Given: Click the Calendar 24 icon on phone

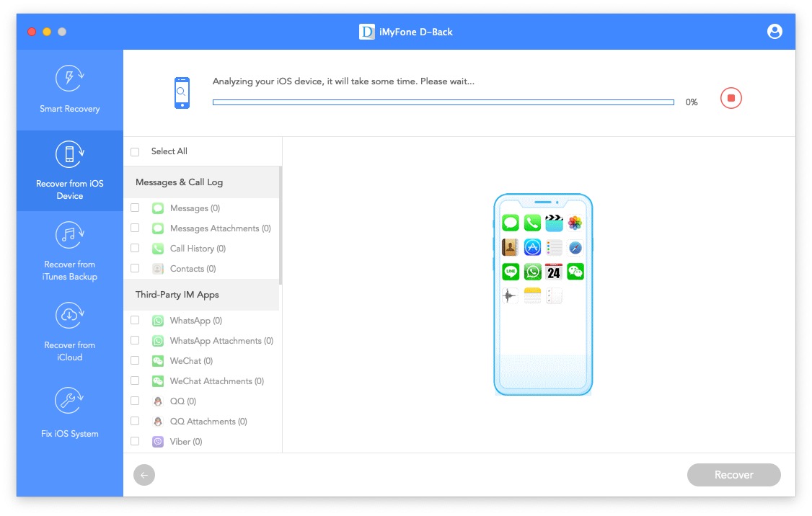Looking at the screenshot, I should tap(554, 272).
